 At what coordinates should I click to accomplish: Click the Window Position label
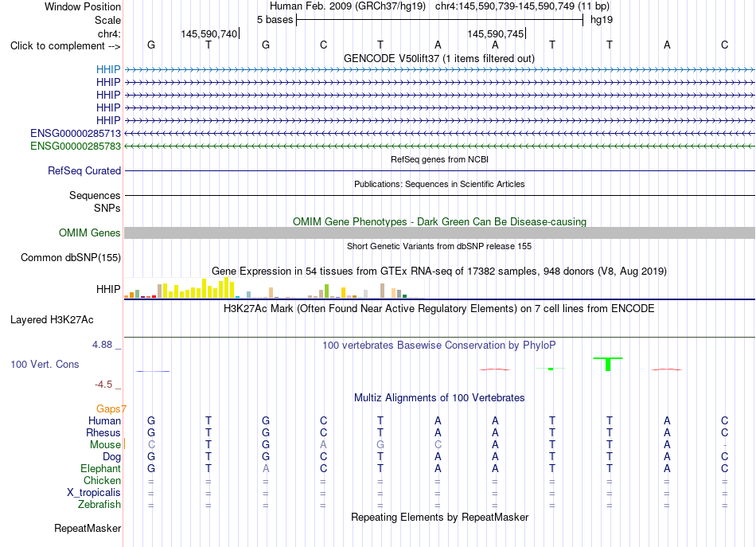83,6
